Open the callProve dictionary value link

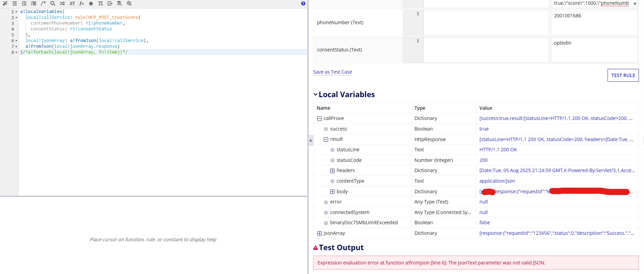556,118
